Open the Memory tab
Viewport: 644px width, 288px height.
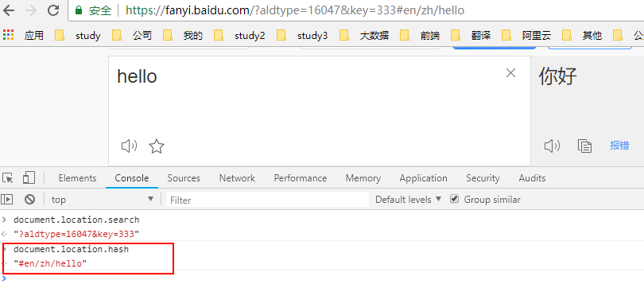click(x=363, y=178)
